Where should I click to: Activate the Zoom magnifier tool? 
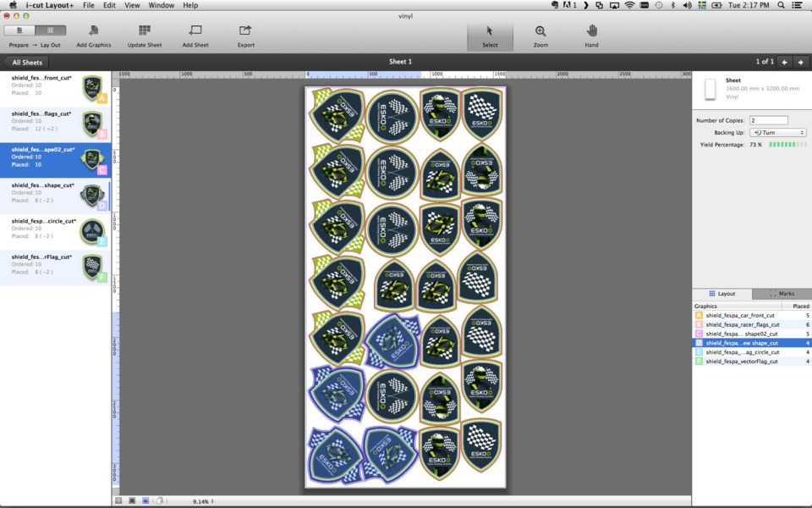(540, 31)
